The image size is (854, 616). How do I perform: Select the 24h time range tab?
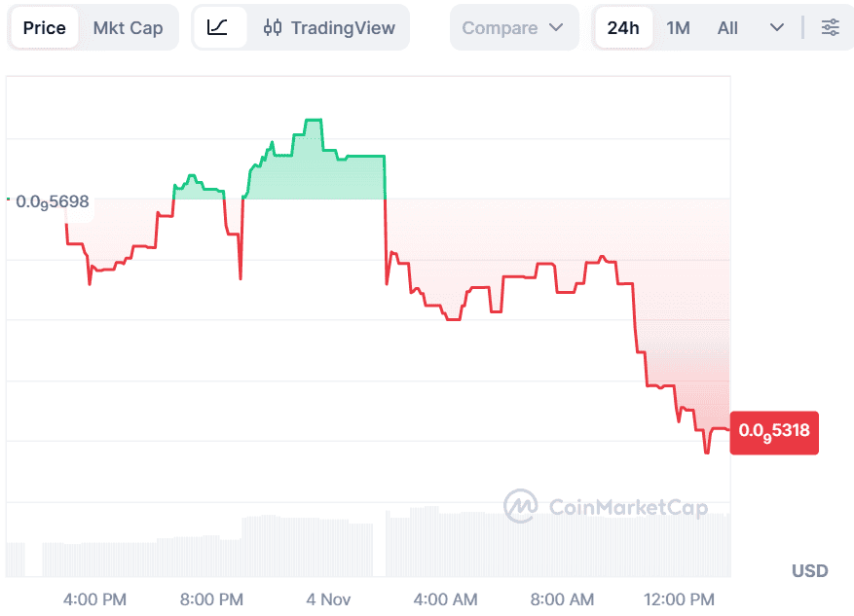623,27
